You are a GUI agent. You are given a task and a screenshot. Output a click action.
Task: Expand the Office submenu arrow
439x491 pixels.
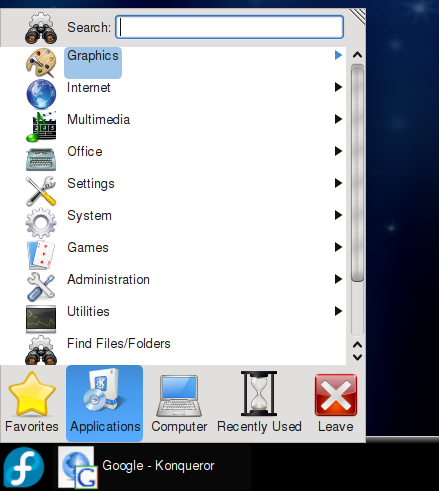pos(338,151)
